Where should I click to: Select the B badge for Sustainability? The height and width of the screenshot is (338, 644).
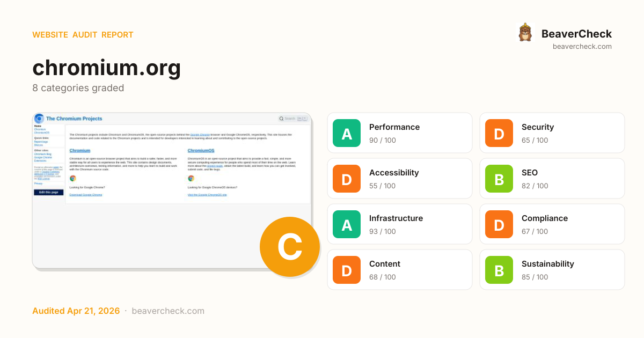[x=499, y=270]
